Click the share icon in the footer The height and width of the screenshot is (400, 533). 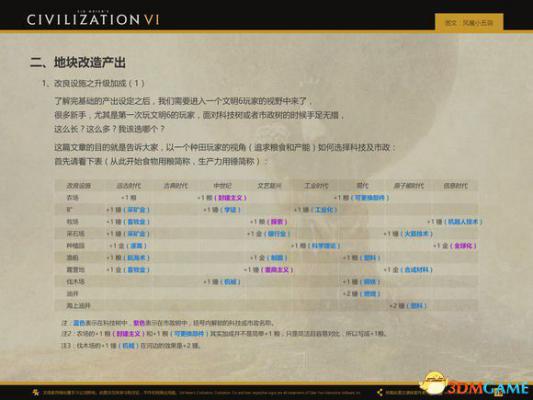click(380, 393)
